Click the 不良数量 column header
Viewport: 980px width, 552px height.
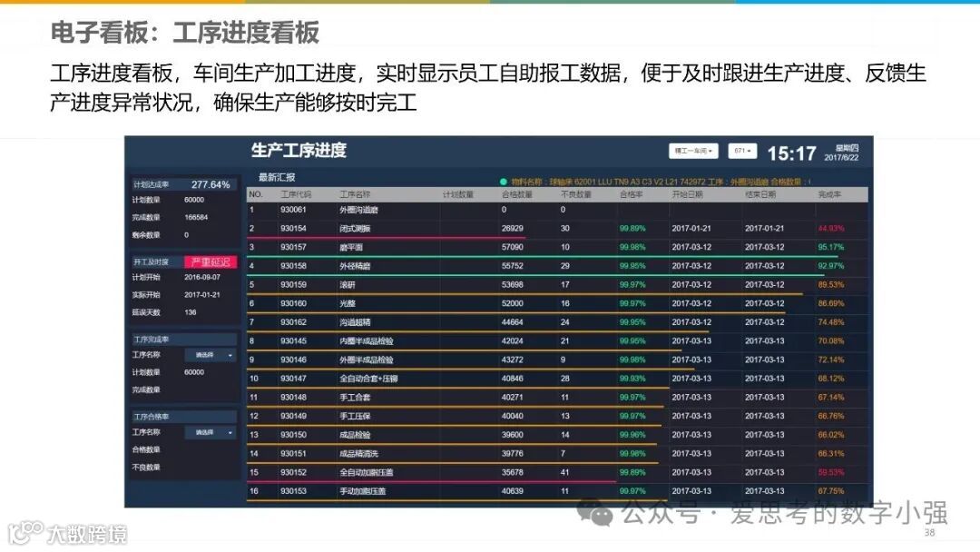[x=576, y=194]
